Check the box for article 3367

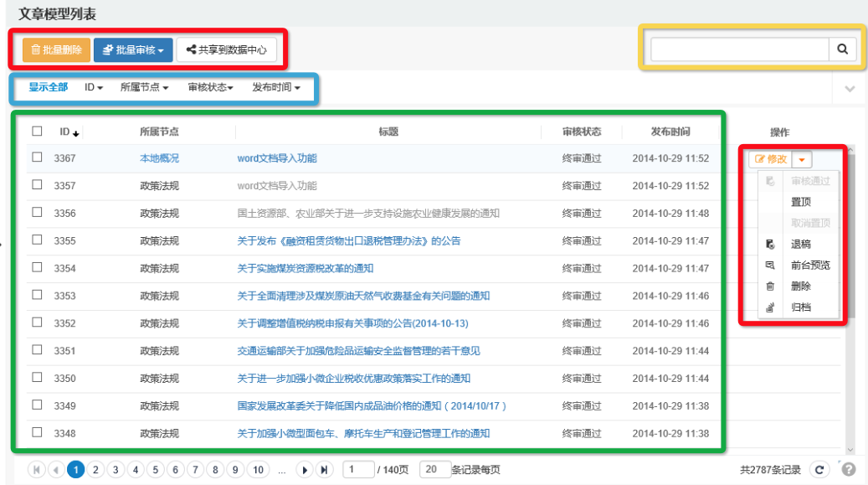(x=37, y=157)
